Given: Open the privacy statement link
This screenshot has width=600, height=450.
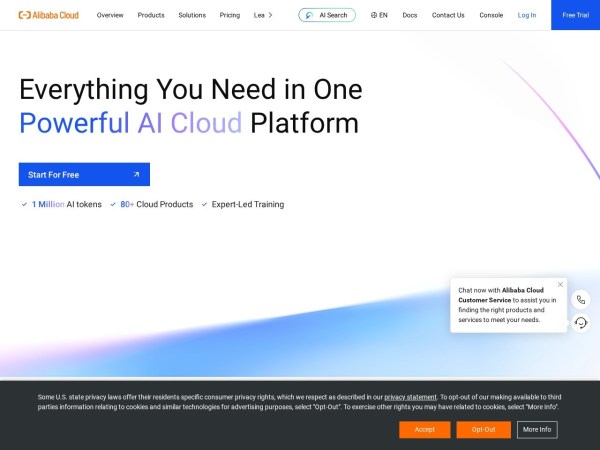Looking at the screenshot, I should (410, 397).
